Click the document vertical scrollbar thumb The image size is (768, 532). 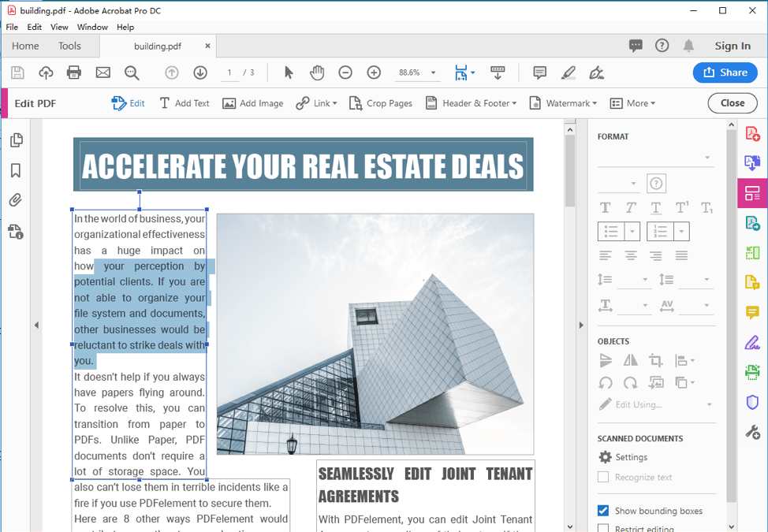click(569, 171)
